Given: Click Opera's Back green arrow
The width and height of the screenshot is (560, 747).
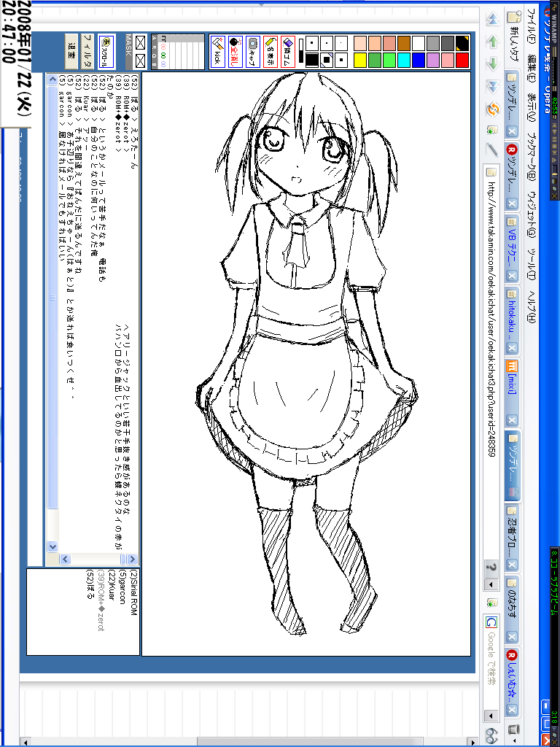Looking at the screenshot, I should (493, 42).
